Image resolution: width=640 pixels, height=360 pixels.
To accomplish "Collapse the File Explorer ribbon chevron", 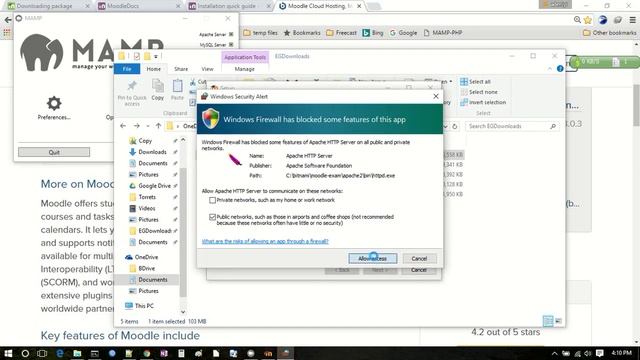I will point(549,69).
